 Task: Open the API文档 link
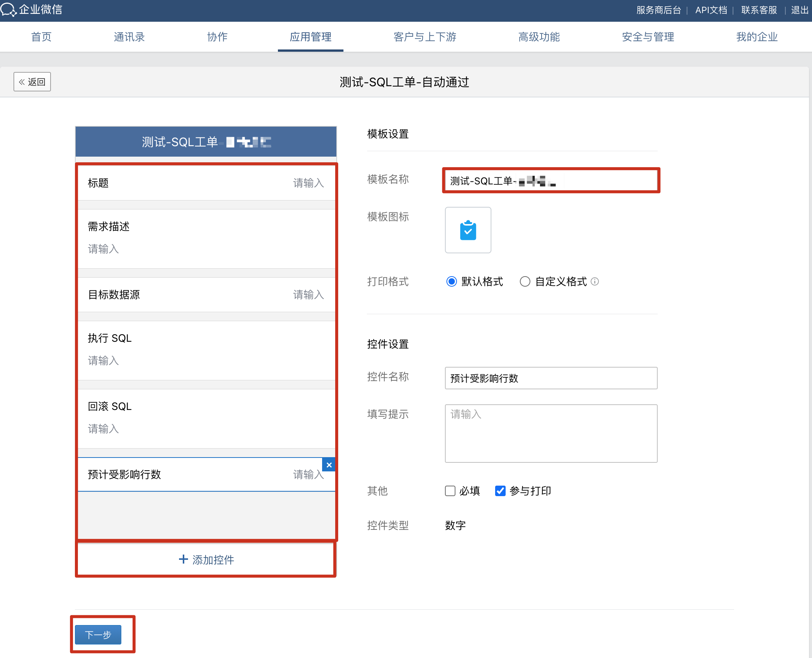click(711, 10)
